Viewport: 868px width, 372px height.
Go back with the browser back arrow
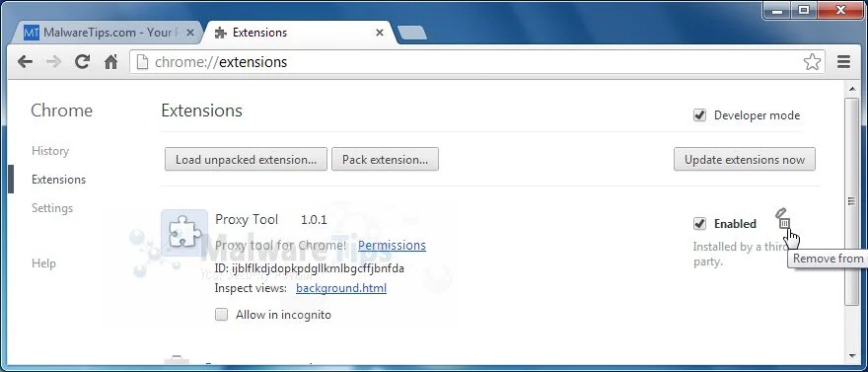click(25, 62)
